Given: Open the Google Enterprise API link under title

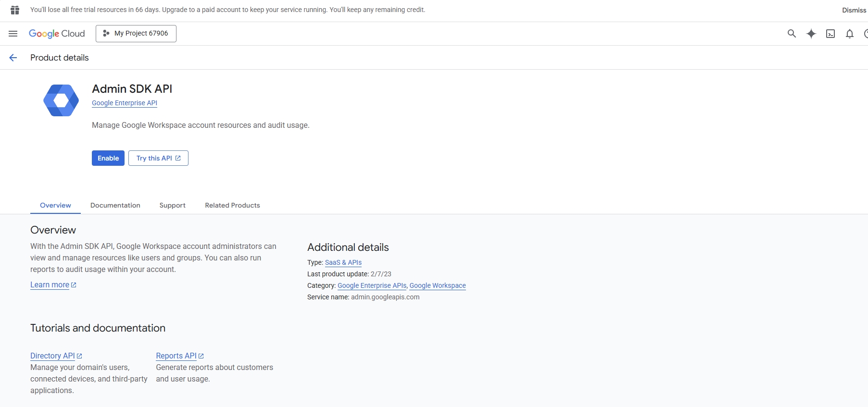Looking at the screenshot, I should point(125,103).
